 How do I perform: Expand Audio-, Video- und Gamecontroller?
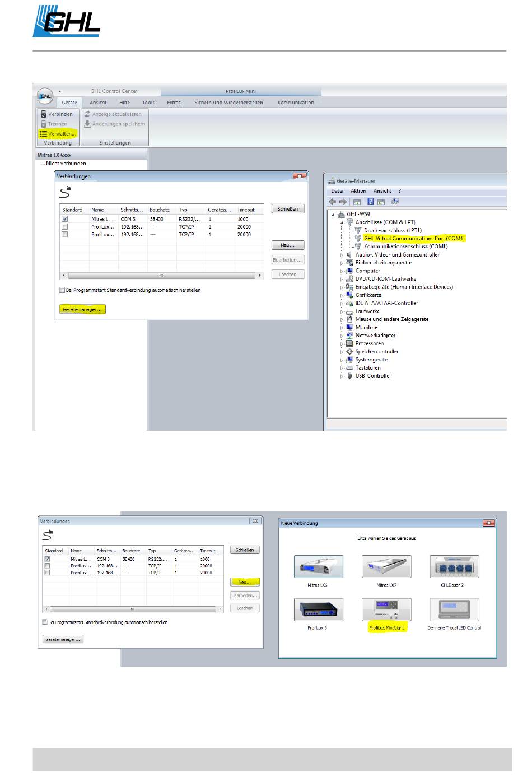342,255
